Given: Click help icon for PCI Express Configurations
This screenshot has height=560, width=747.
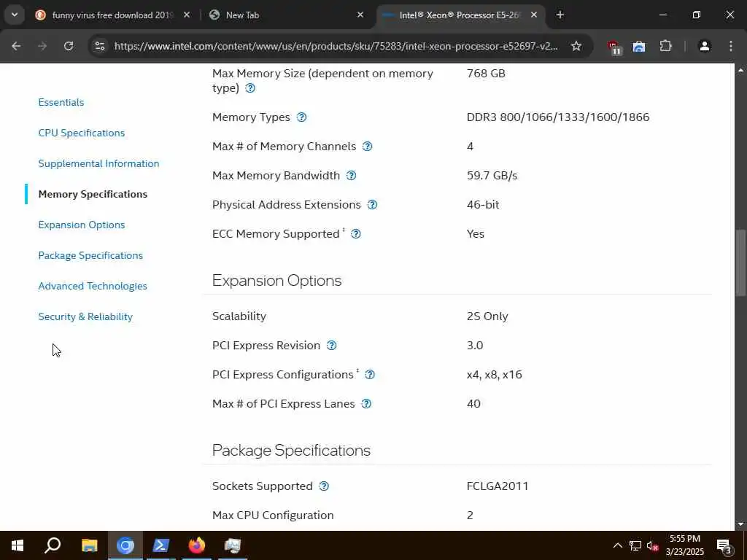Looking at the screenshot, I should pos(370,375).
